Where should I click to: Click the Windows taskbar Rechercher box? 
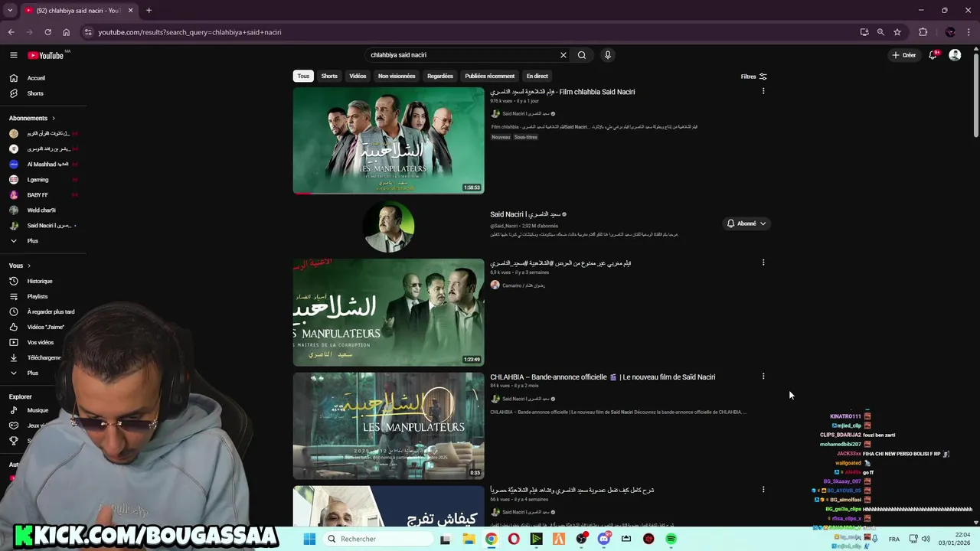pos(378,539)
